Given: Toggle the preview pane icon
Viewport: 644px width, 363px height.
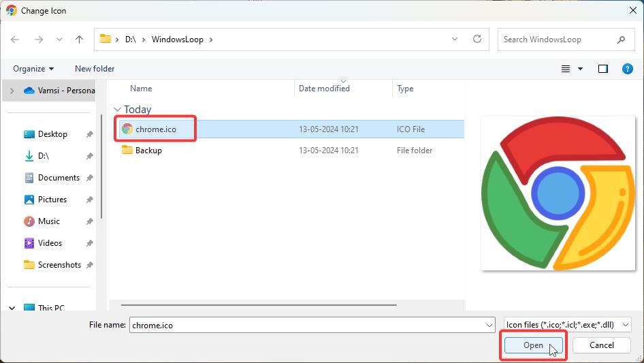Looking at the screenshot, I should pyautogui.click(x=603, y=69).
